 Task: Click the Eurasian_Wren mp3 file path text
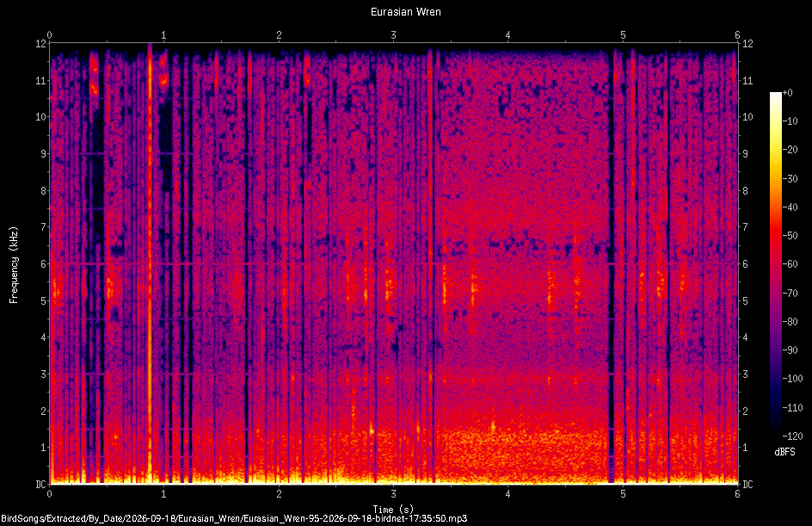[234, 518]
